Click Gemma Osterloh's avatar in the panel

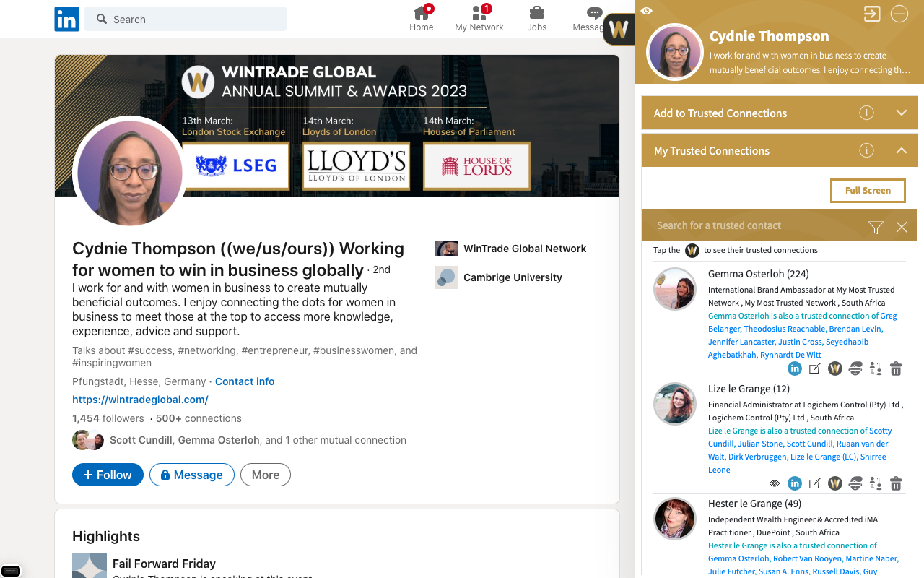(x=675, y=289)
